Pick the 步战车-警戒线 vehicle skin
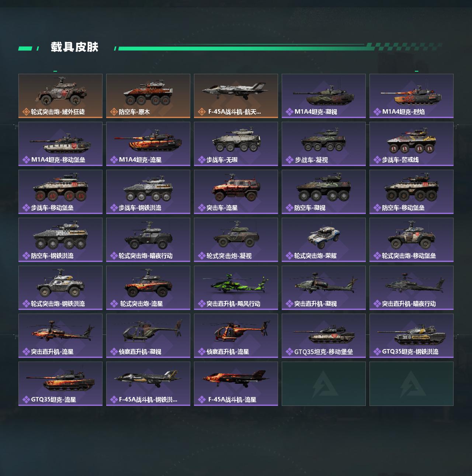Screen dimensions: 472x476 point(412,144)
